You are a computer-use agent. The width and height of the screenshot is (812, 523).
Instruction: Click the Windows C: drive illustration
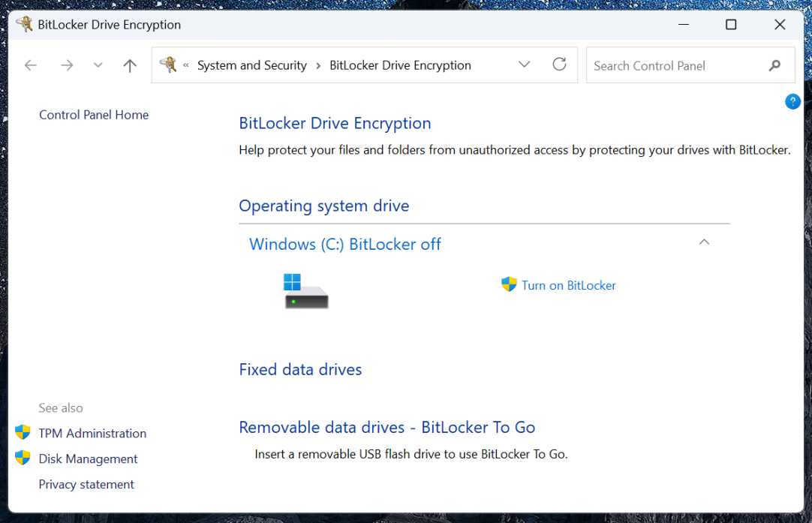tap(306, 291)
